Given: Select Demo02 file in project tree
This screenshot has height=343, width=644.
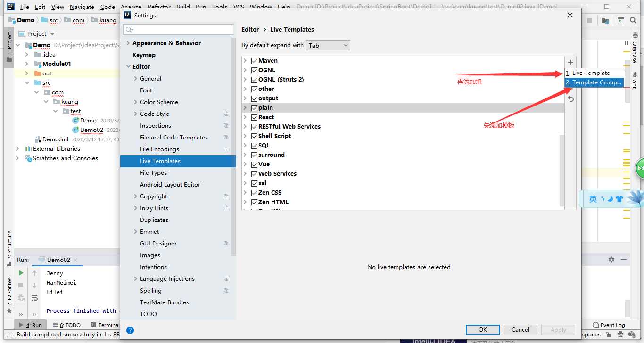Looking at the screenshot, I should (x=91, y=130).
